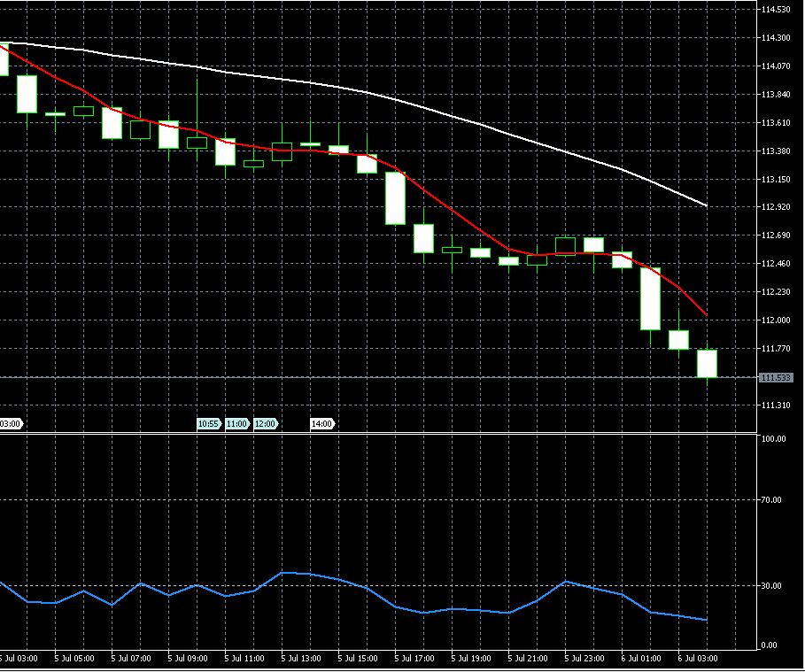Click the 111.310 price scale label

click(x=776, y=406)
